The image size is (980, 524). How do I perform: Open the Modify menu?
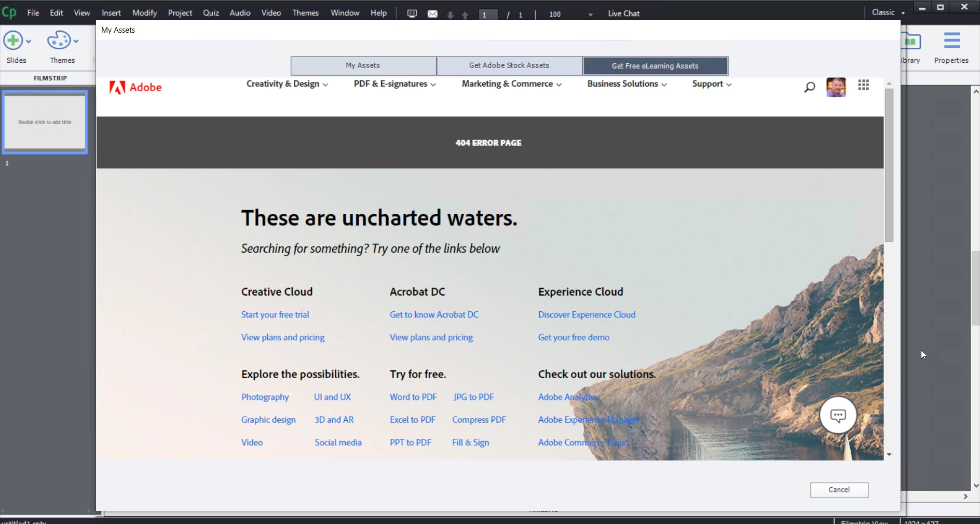(x=145, y=13)
